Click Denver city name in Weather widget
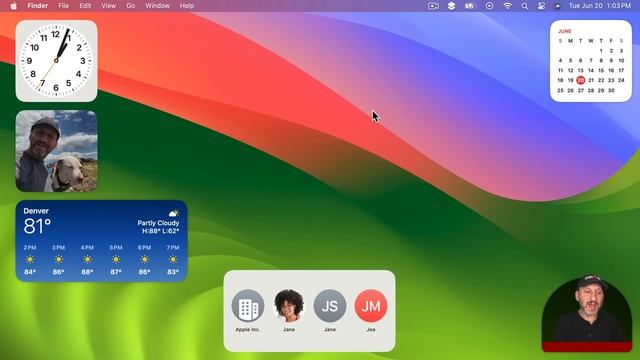The image size is (640, 360). pos(36,211)
